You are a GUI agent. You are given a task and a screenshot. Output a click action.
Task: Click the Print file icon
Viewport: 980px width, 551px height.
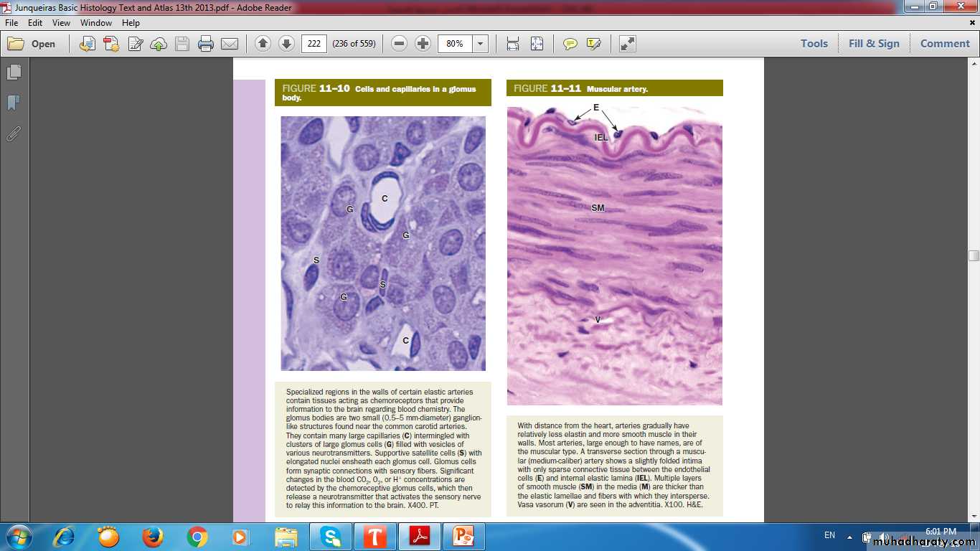pyautogui.click(x=206, y=44)
